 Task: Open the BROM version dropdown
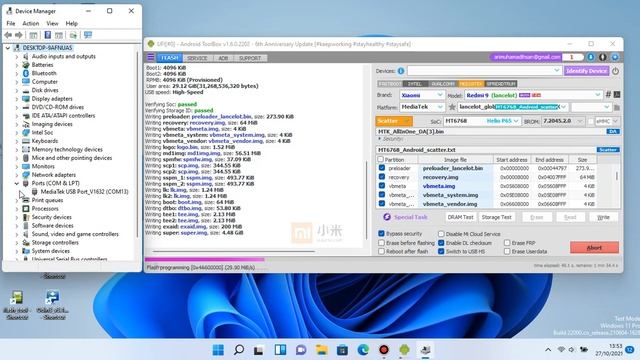563,121
